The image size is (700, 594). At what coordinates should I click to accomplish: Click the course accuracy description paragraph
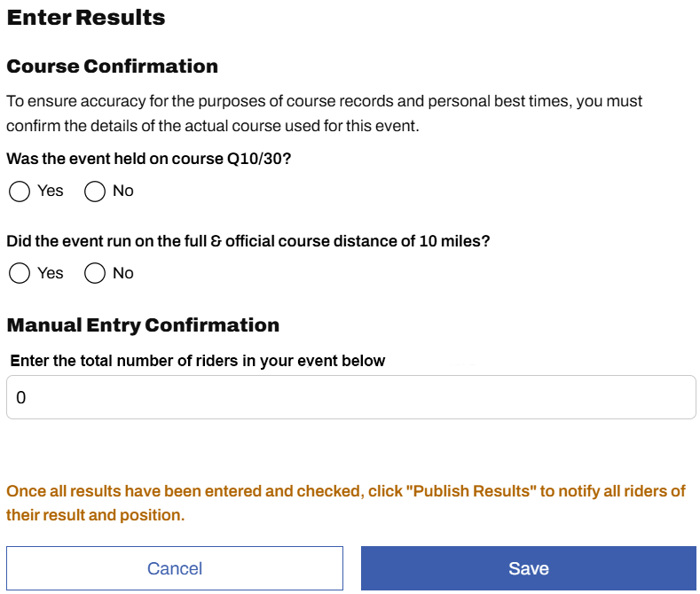tap(325, 113)
